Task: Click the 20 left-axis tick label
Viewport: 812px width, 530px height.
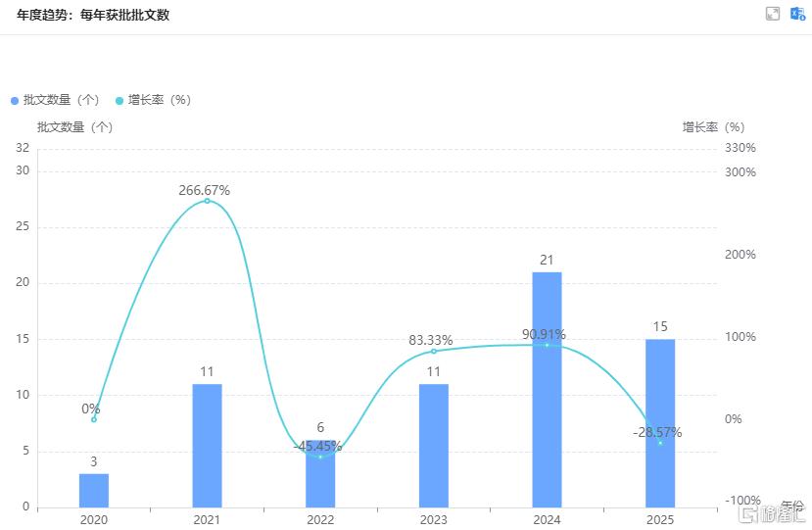Action: (23, 282)
